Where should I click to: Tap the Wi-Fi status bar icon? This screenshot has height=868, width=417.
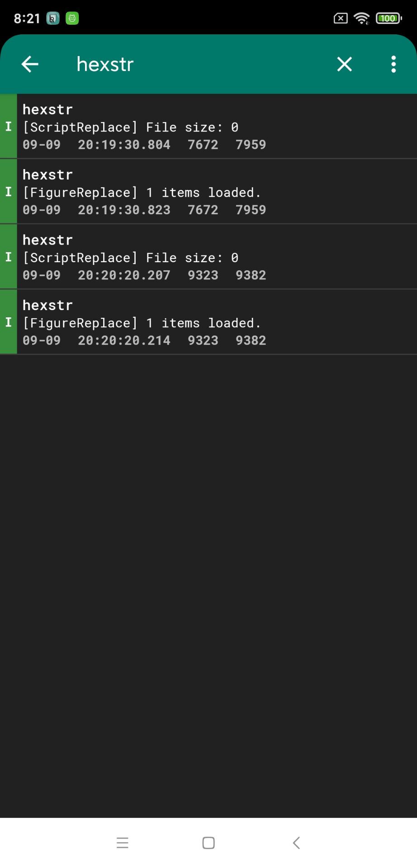click(362, 19)
